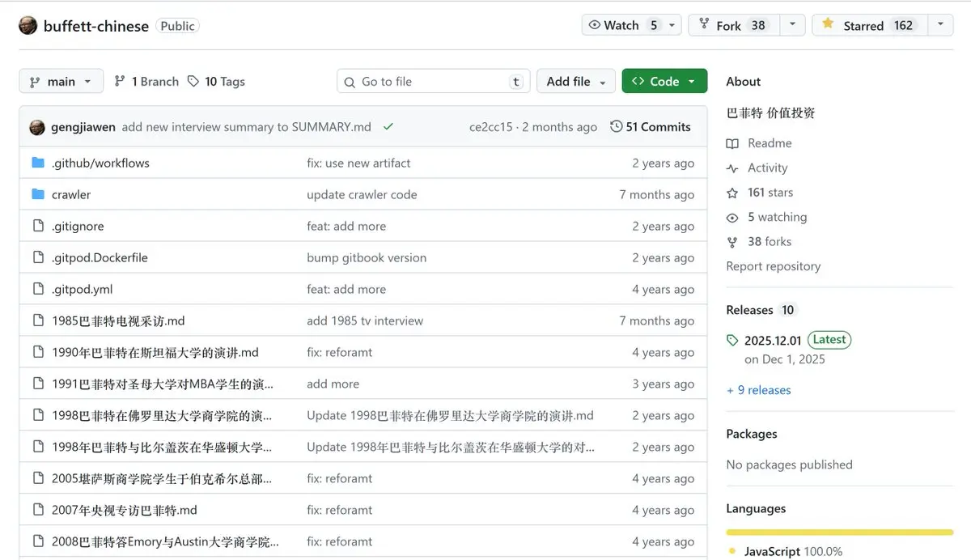Image resolution: width=971 pixels, height=560 pixels.
Task: Click gengjiawen's commit author avatar
Action: pyautogui.click(x=37, y=127)
